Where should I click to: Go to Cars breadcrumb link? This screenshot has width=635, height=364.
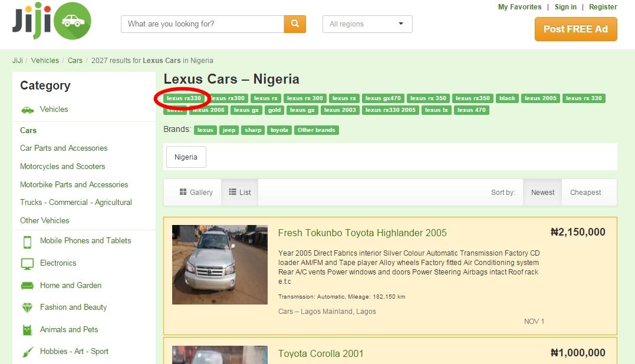75,60
